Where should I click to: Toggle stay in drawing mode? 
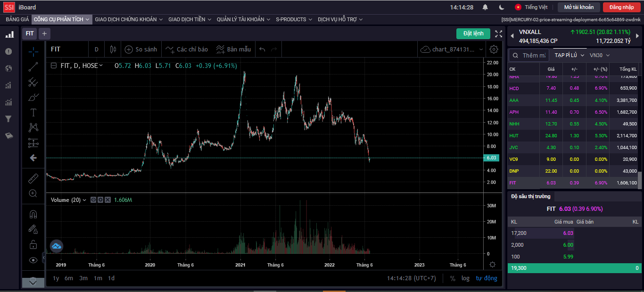[33, 229]
